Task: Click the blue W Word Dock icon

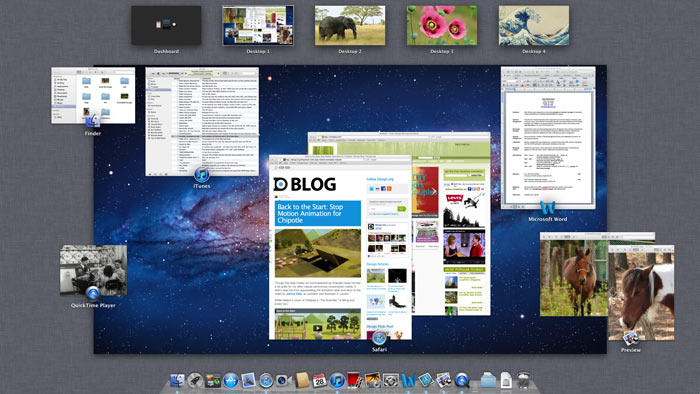Action: coord(408,381)
